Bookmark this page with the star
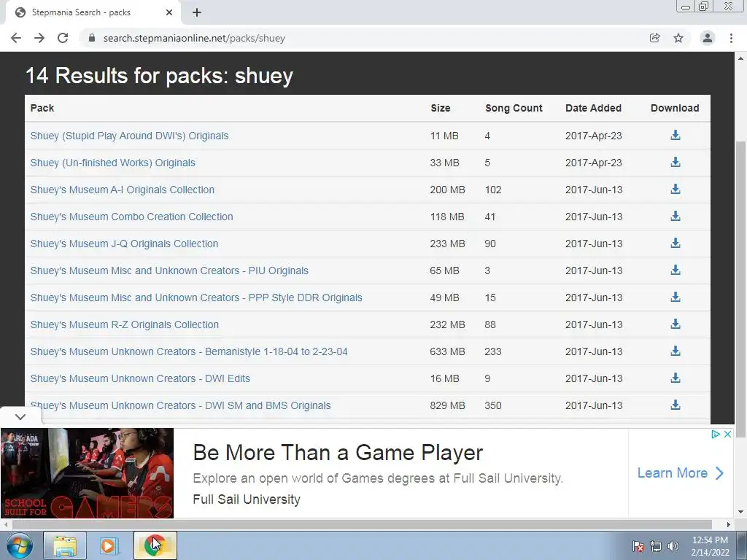 (678, 38)
